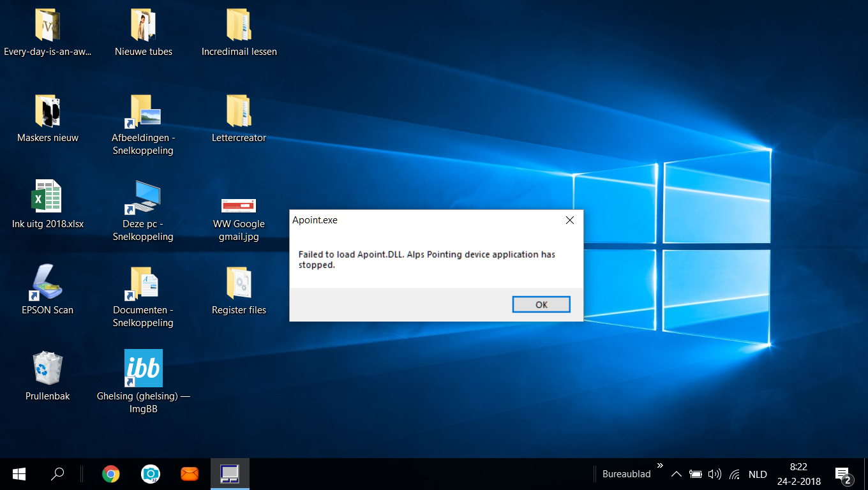868x490 pixels.
Task: Click OK in the Apoint.exe dialog
Action: pyautogui.click(x=541, y=304)
